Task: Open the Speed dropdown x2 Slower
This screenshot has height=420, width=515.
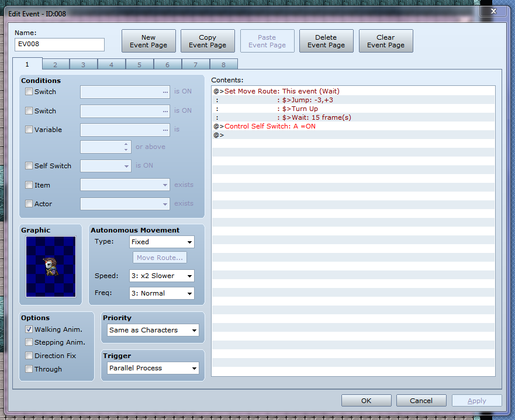Action: click(161, 276)
